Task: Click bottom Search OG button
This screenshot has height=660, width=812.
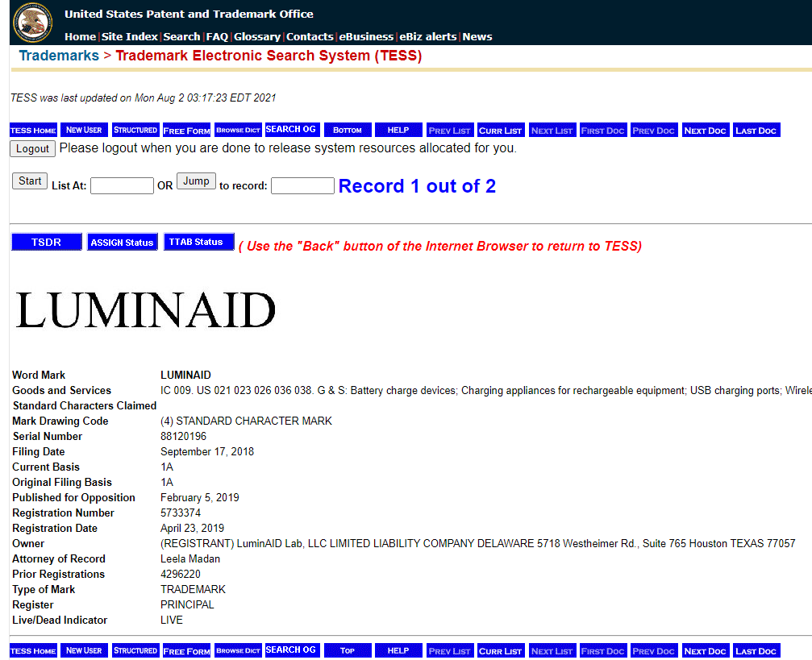Action: [x=293, y=650]
